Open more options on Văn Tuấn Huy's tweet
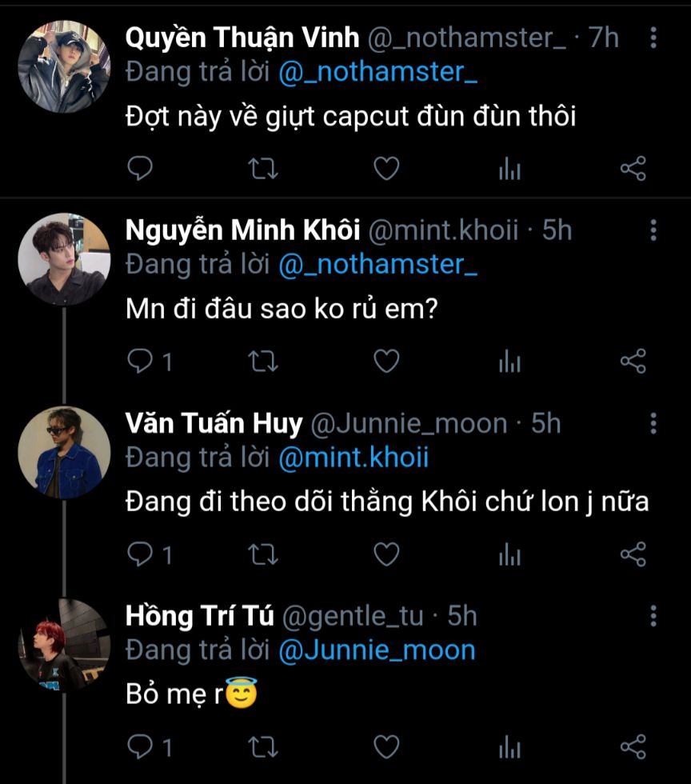The height and width of the screenshot is (784, 691). coord(653,423)
